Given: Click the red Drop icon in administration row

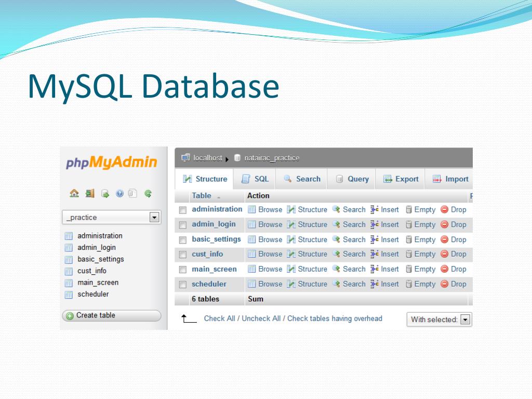Looking at the screenshot, I should [445, 209].
